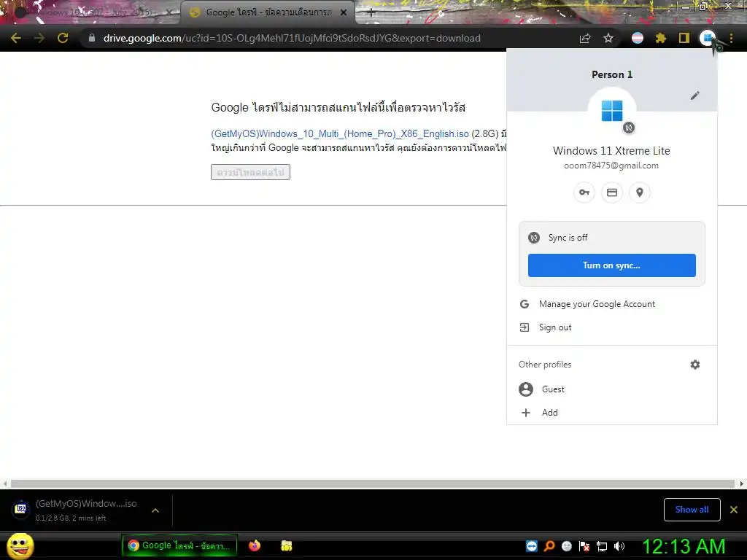The image size is (747, 560).
Task: Toggle the side panel icon
Action: [684, 38]
